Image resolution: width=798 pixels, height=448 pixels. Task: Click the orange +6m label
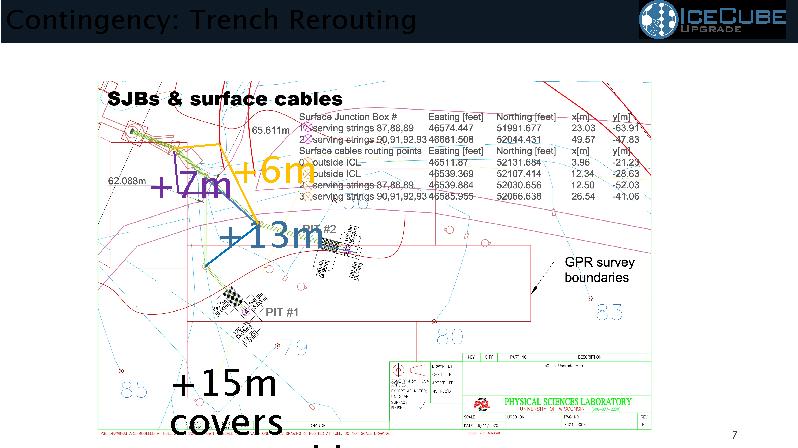[272, 171]
